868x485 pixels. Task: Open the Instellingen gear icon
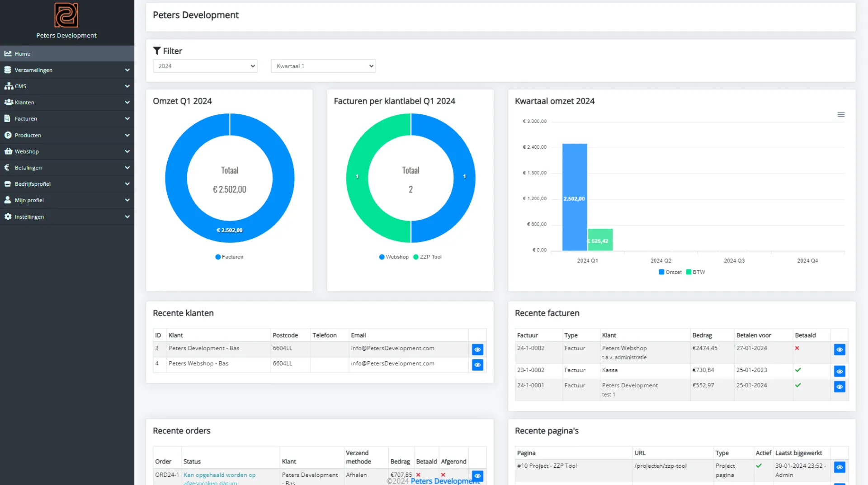[7, 217]
